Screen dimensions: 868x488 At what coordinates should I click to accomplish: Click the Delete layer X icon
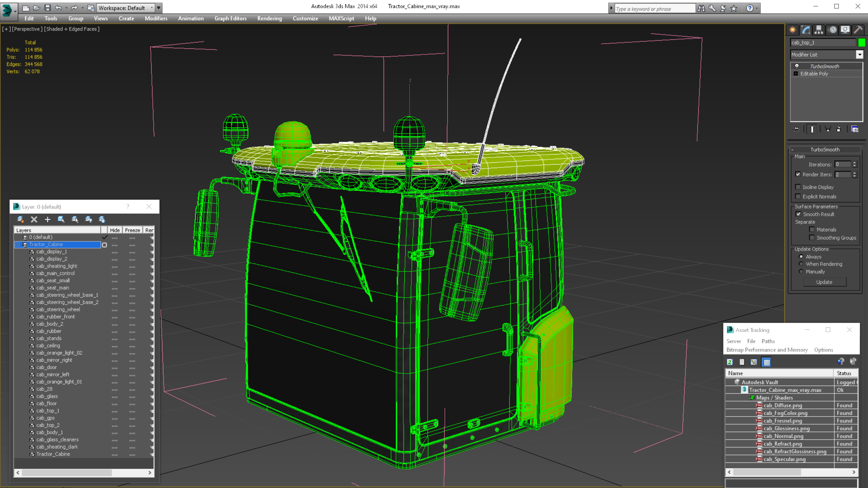pos(34,219)
